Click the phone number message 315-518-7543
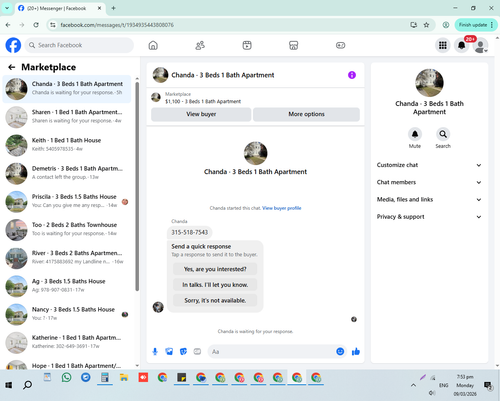Viewport: 500px width, 401px height. (x=189, y=232)
